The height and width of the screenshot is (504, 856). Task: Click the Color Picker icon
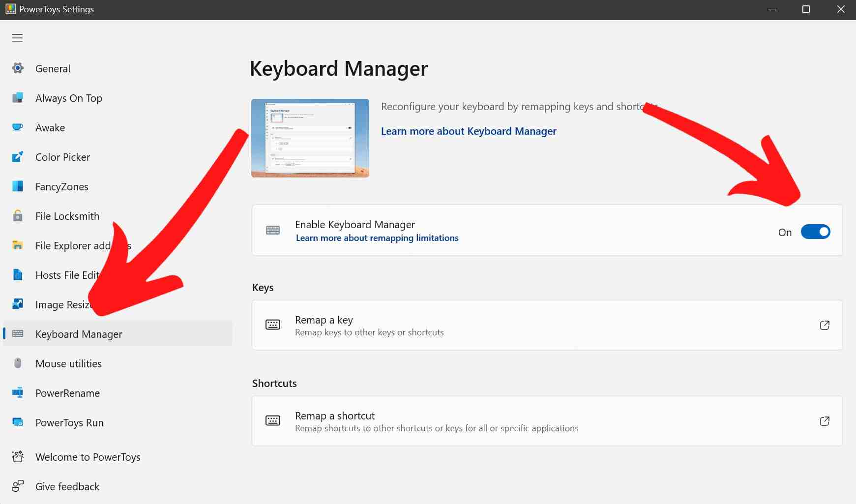point(18,157)
